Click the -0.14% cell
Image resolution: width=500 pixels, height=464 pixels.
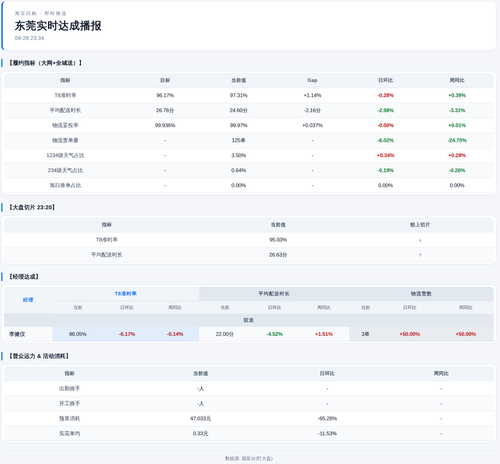(175, 334)
